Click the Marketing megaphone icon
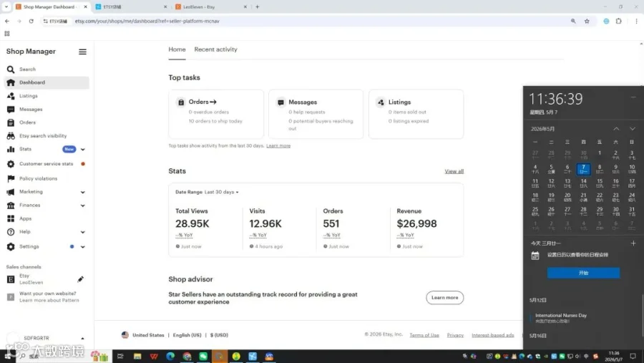 pyautogui.click(x=11, y=192)
